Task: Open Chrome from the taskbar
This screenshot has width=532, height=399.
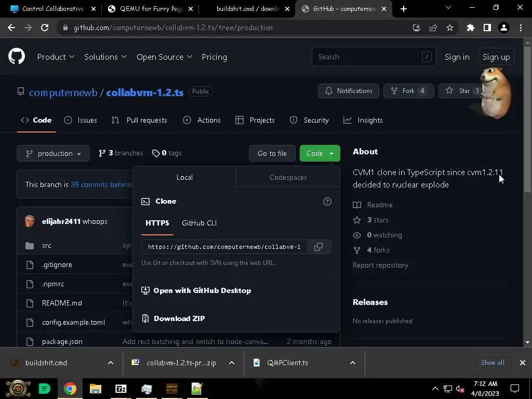Action: (x=70, y=389)
